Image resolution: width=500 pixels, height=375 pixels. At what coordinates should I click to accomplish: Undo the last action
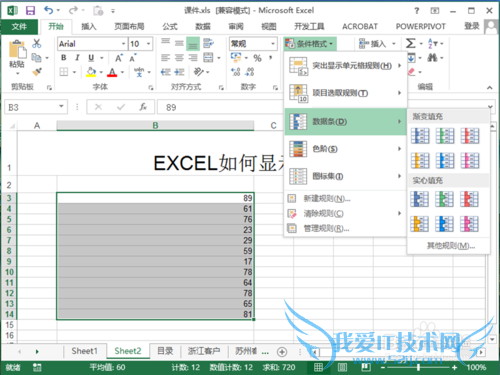49,10
